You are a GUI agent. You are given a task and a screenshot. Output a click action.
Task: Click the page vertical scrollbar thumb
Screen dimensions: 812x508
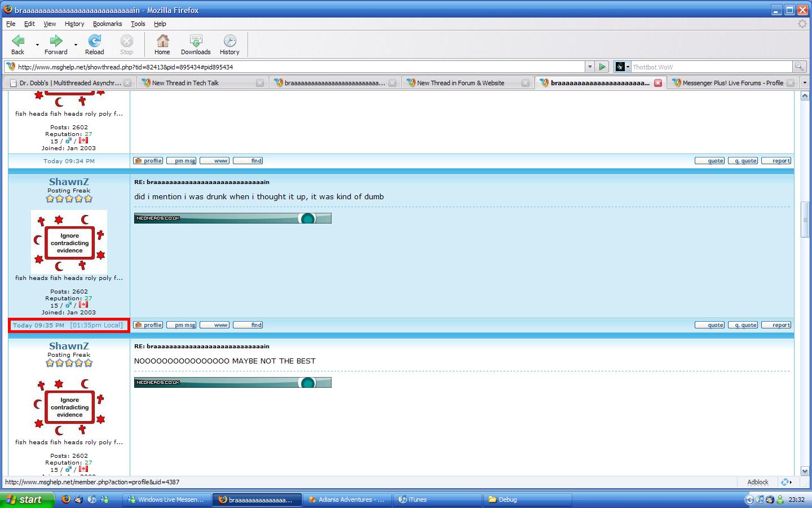pyautogui.click(x=805, y=219)
